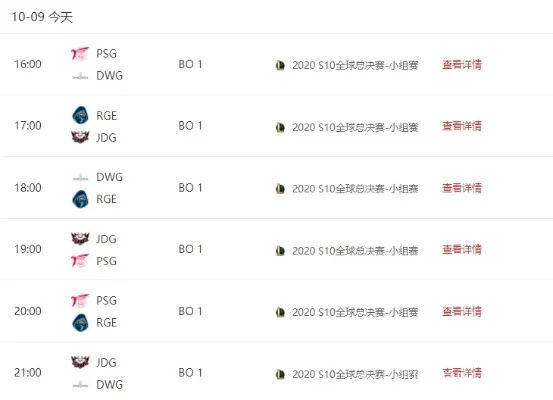Image resolution: width=553 pixels, height=400 pixels.
Task: Click the JDG logo in the 17:00 match
Action: [80, 137]
